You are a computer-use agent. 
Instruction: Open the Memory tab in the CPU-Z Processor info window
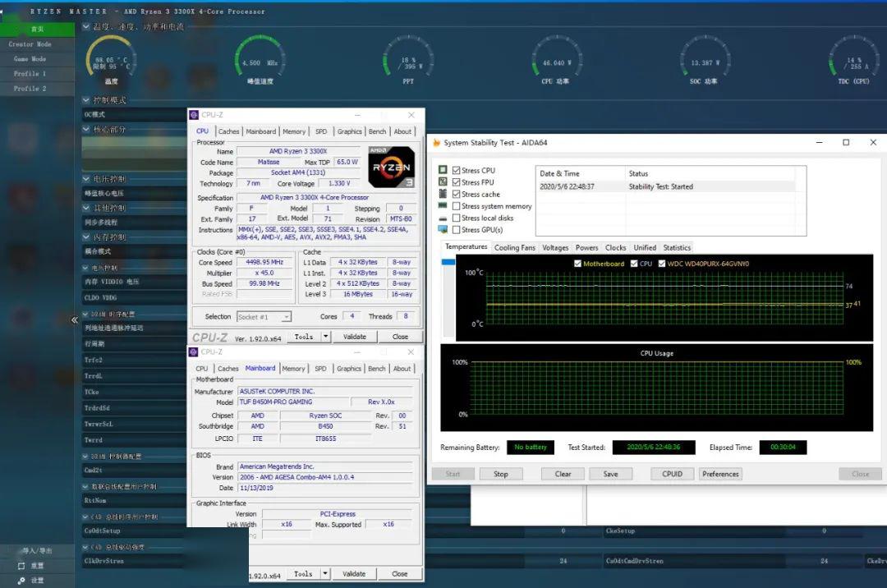(x=294, y=131)
